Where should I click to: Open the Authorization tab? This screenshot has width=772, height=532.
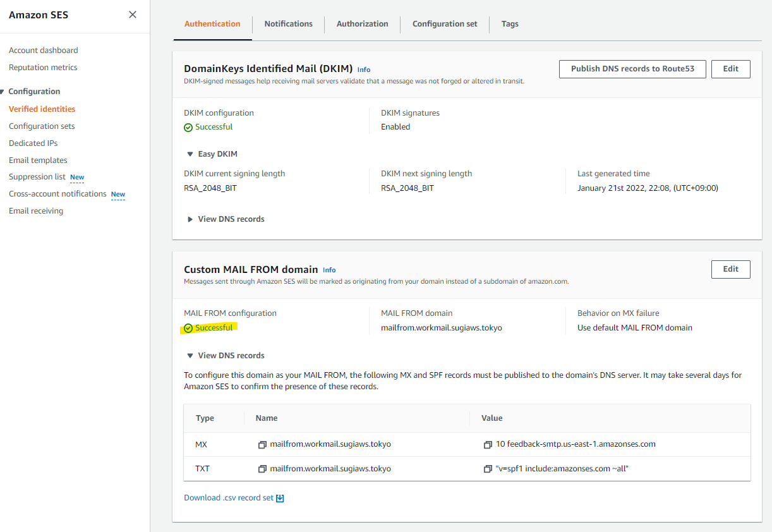coord(363,24)
